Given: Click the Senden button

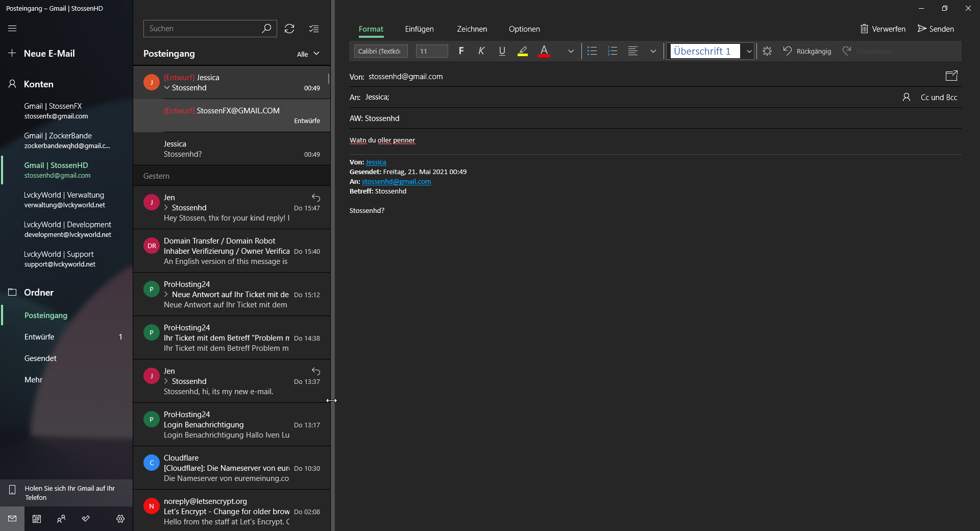Looking at the screenshot, I should [x=936, y=29].
